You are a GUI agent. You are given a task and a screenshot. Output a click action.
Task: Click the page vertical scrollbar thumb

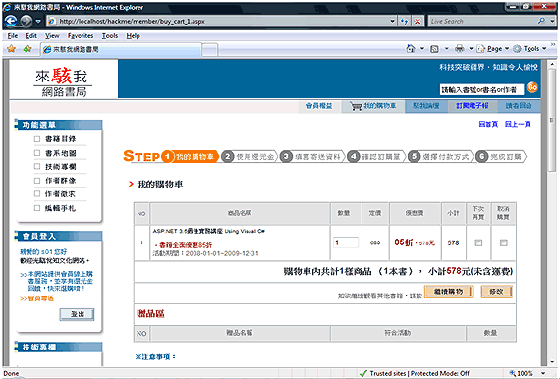(x=551, y=120)
